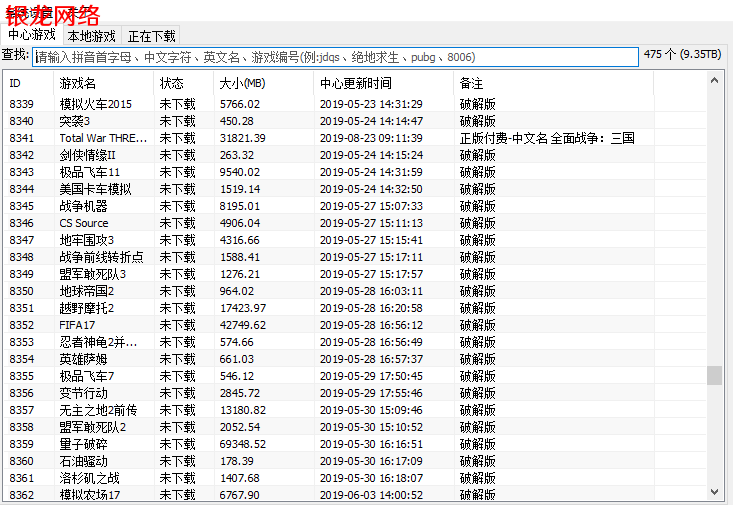Sort by the 备注 column header
The image size is (733, 505).
click(x=553, y=83)
